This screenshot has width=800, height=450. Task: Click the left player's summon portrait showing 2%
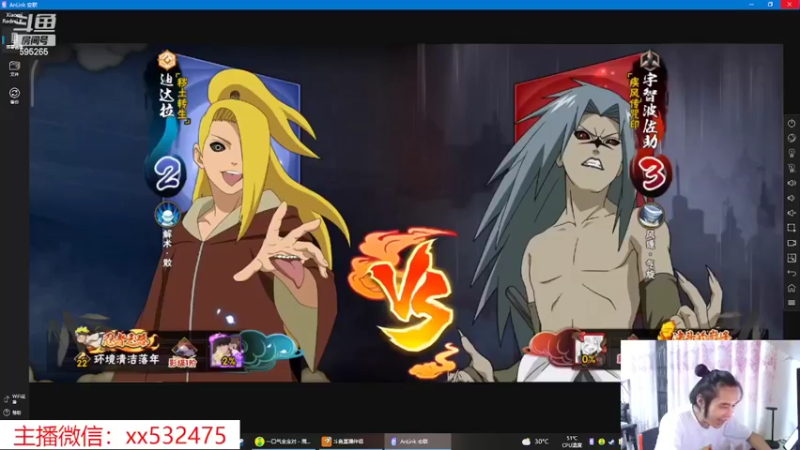(226, 351)
